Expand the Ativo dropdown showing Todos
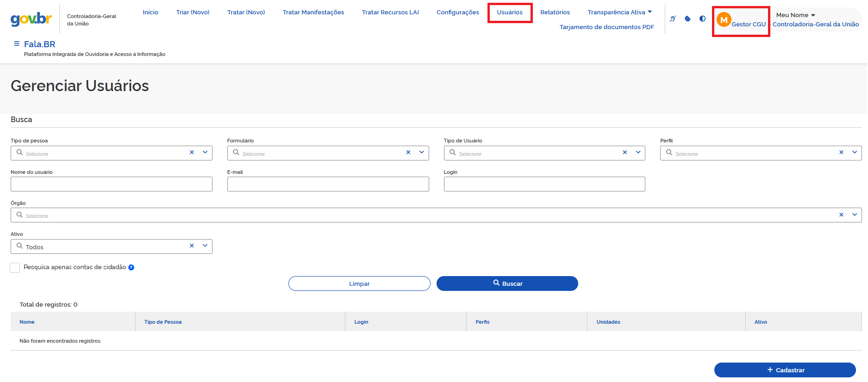868x382 pixels. click(x=205, y=246)
